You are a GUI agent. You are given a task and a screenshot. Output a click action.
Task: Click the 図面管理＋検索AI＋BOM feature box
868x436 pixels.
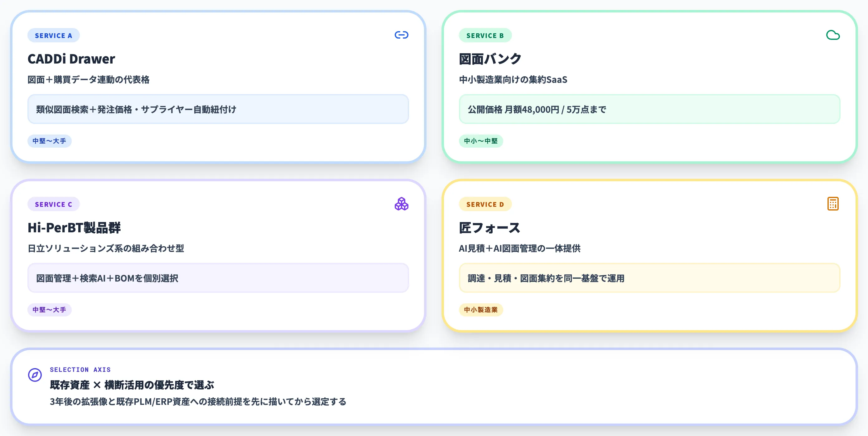click(x=218, y=278)
